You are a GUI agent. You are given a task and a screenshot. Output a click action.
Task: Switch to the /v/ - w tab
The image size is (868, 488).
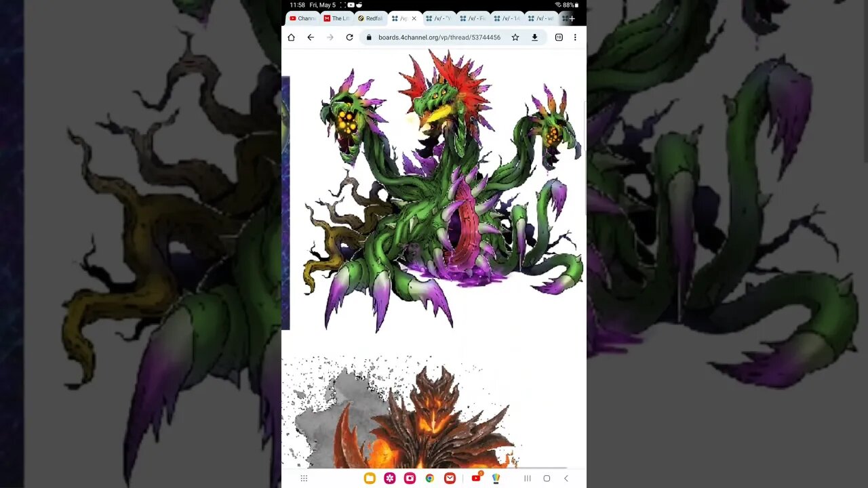(x=540, y=18)
